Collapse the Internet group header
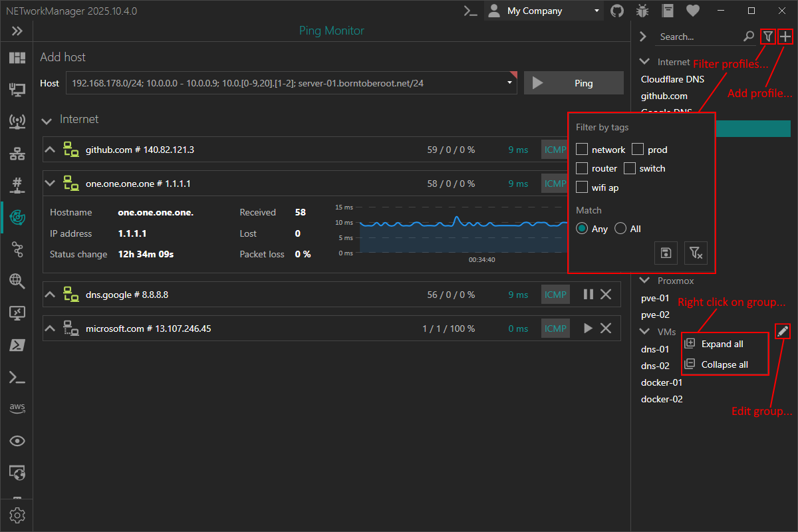The width and height of the screenshot is (798, 532). [x=47, y=120]
